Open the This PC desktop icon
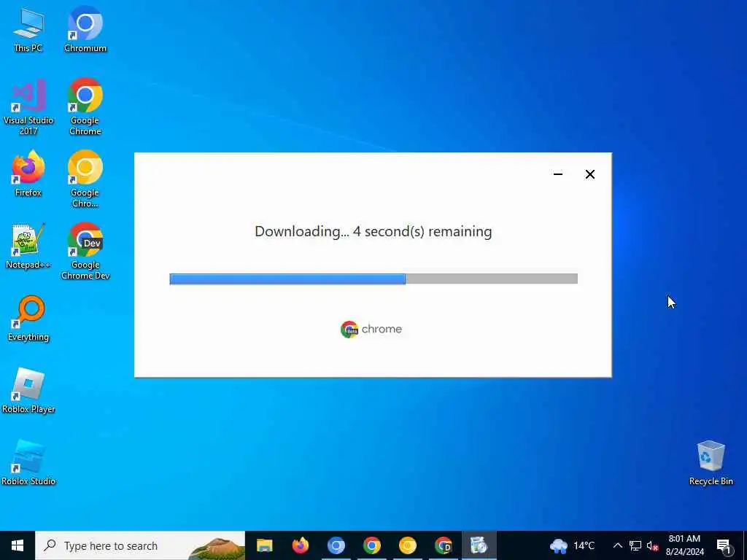 point(28,31)
